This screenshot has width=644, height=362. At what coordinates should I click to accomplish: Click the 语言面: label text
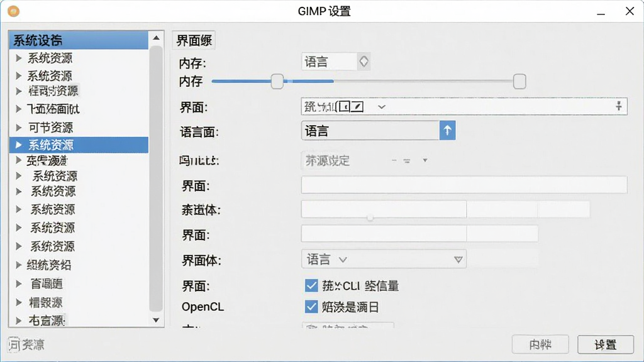[x=199, y=132]
